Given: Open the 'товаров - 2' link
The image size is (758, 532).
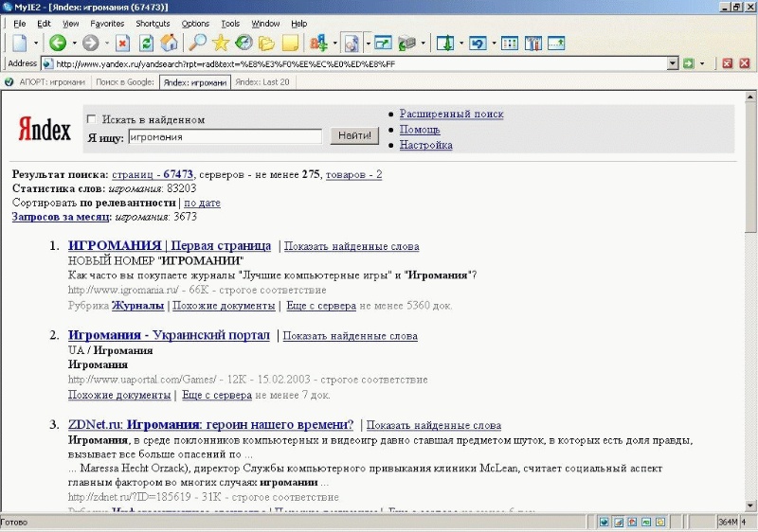Looking at the screenshot, I should tap(353, 174).
